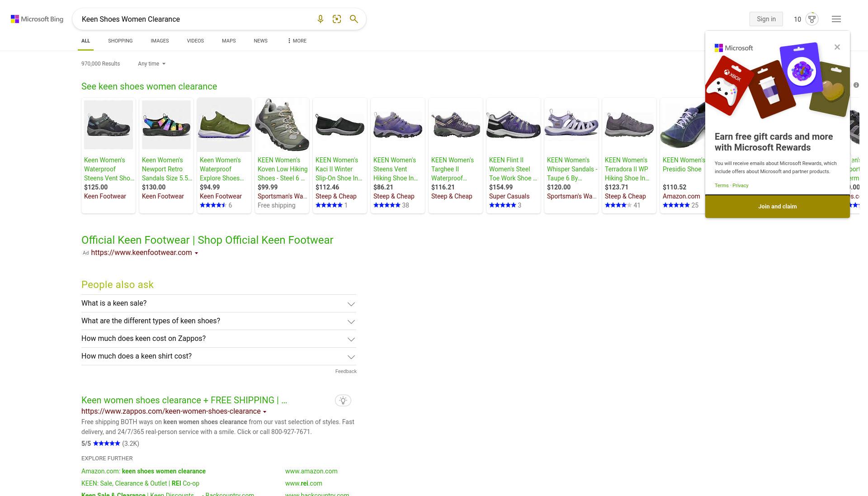This screenshot has height=496, width=868.
Task: Open Waterproof Steens Vent shoe thumbnail
Action: pos(108,125)
